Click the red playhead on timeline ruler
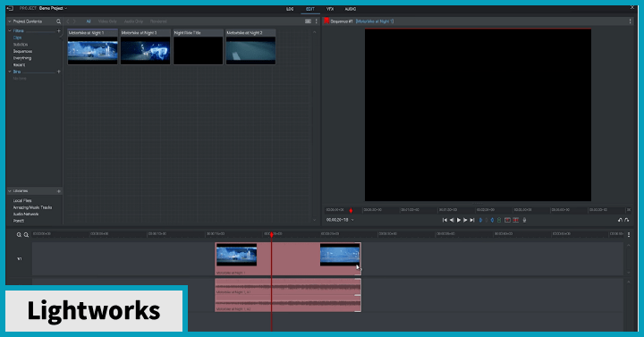Screen dimensions: 644x337 [x=272, y=234]
